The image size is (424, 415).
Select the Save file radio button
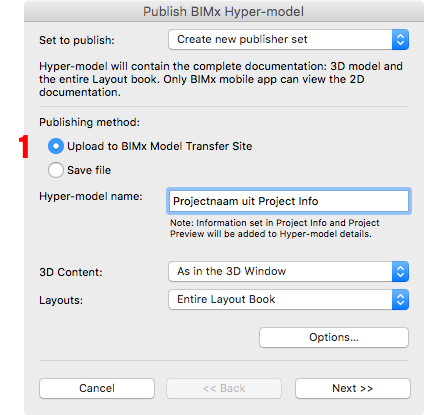pos(56,170)
